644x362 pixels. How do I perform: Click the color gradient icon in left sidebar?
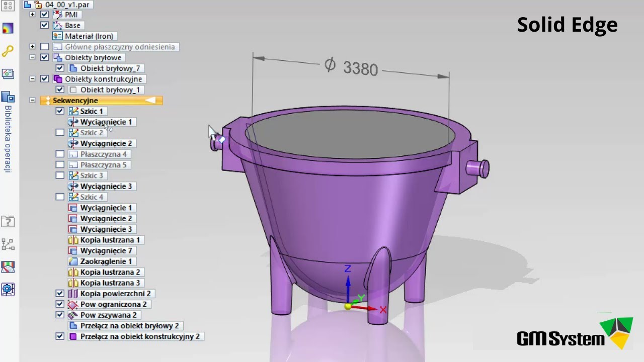point(8,28)
